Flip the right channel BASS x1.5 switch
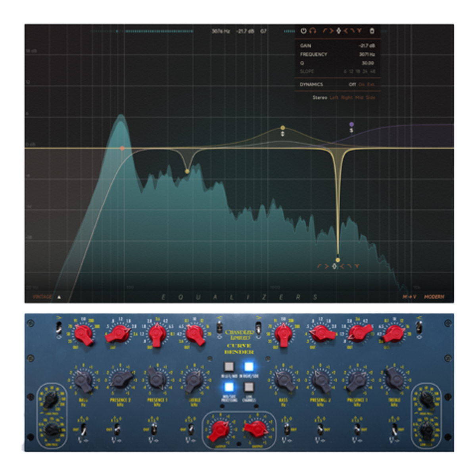 (x=287, y=429)
